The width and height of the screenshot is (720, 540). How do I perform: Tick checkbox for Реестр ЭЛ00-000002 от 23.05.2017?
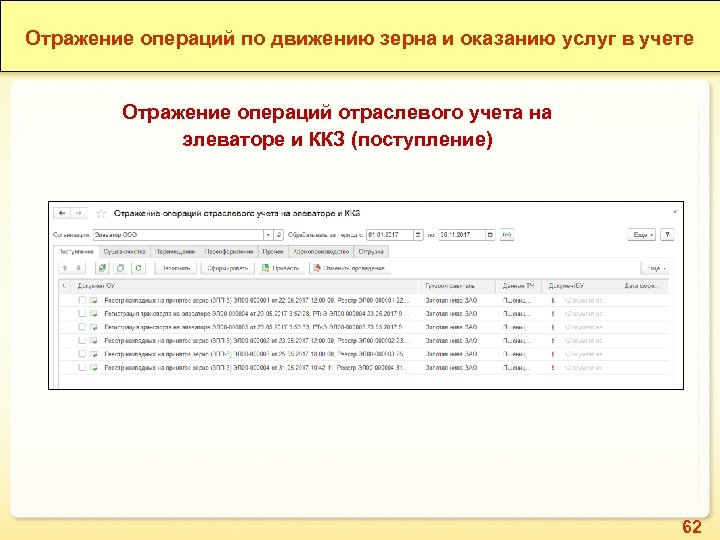[82, 341]
